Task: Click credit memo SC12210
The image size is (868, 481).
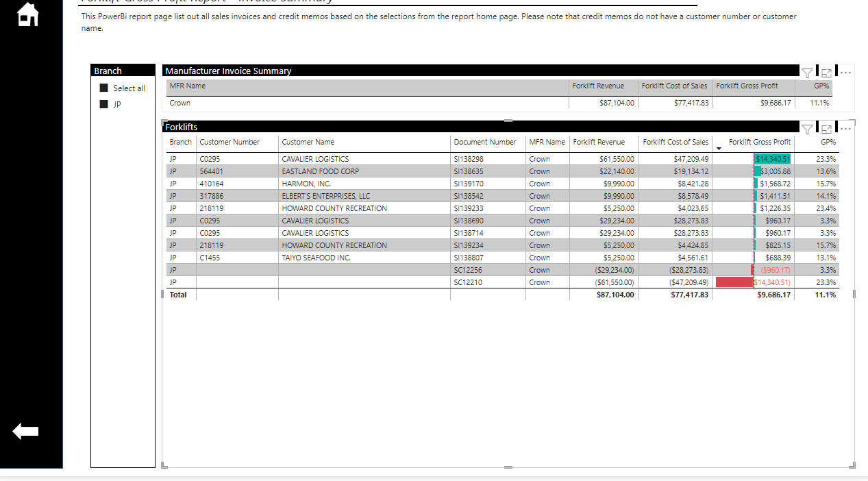Action: [468, 282]
